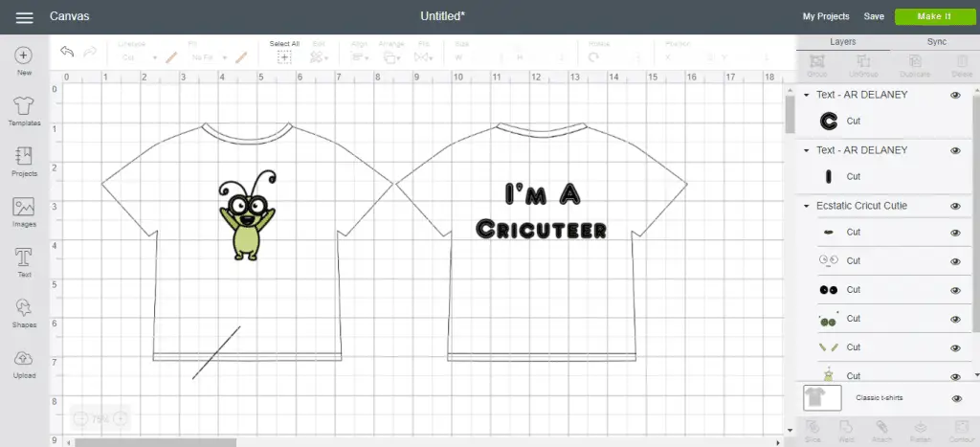Open the Linetype Cut dropdown

click(139, 57)
